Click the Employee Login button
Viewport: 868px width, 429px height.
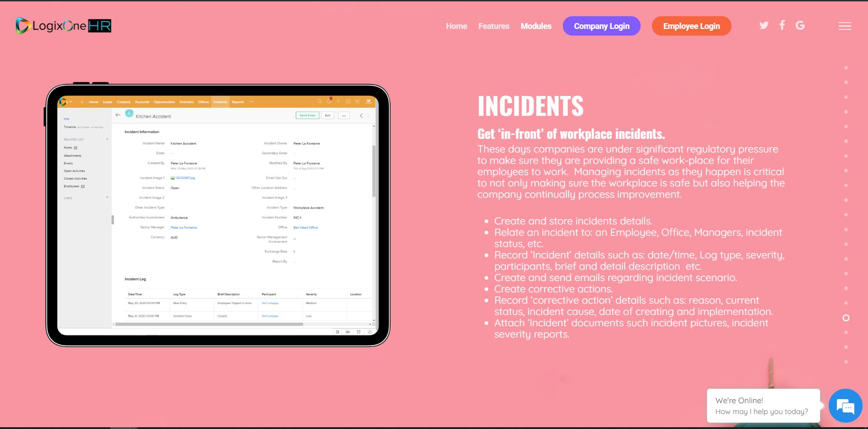pyautogui.click(x=692, y=26)
